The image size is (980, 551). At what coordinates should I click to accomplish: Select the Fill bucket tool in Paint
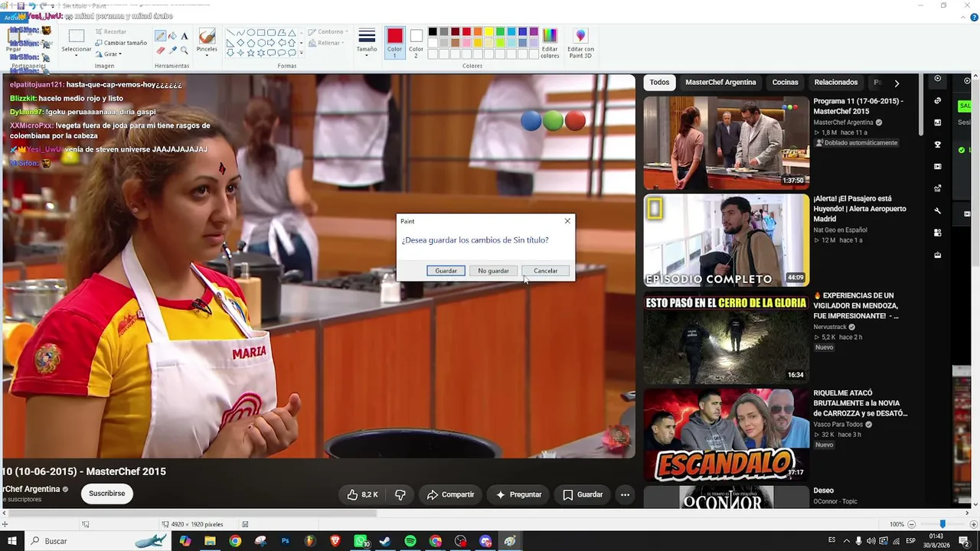coord(172,36)
